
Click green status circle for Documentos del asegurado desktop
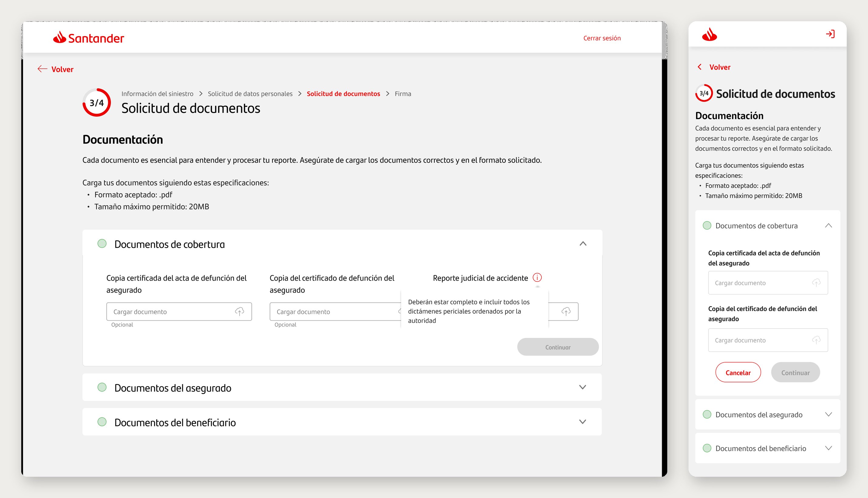point(102,387)
